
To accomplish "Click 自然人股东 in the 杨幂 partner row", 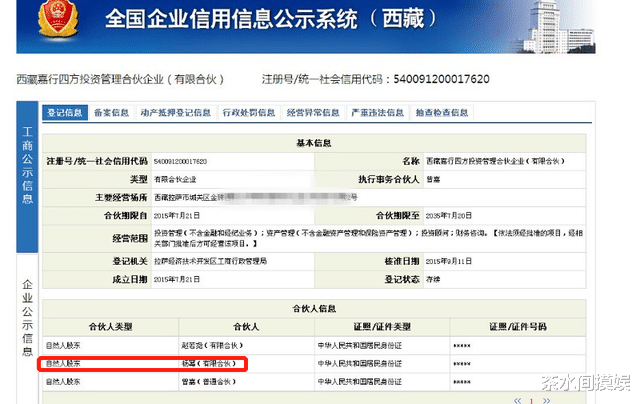I will pyautogui.click(x=63, y=364).
